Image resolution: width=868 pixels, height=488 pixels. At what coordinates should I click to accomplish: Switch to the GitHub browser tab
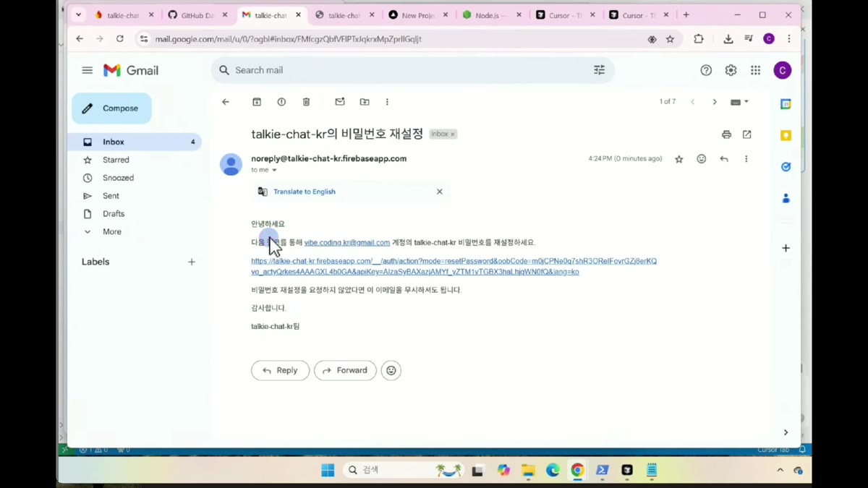point(196,14)
